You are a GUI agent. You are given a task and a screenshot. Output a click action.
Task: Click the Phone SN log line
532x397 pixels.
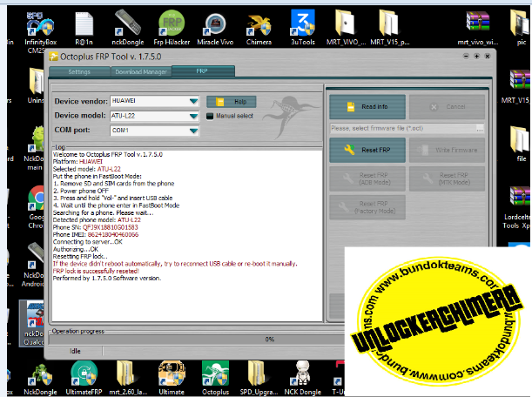click(95, 227)
